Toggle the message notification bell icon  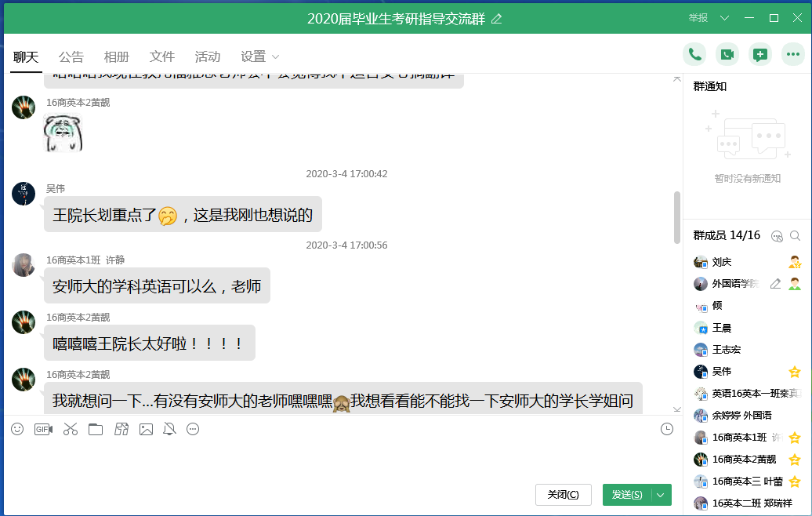[x=169, y=429]
